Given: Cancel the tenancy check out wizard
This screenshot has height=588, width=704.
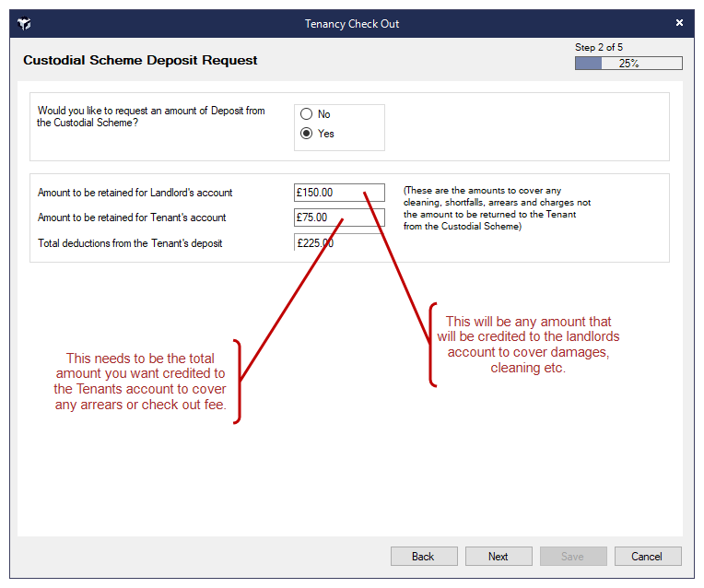Looking at the screenshot, I should click(647, 557).
